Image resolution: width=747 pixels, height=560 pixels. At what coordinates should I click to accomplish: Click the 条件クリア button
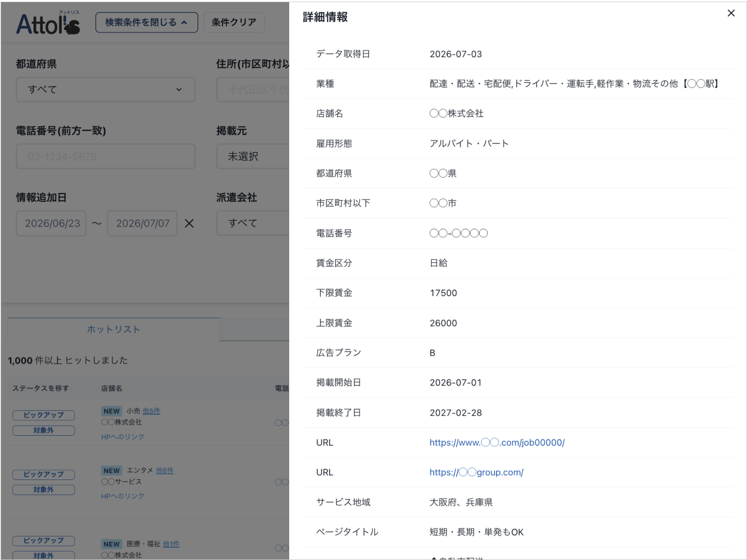pos(234,22)
